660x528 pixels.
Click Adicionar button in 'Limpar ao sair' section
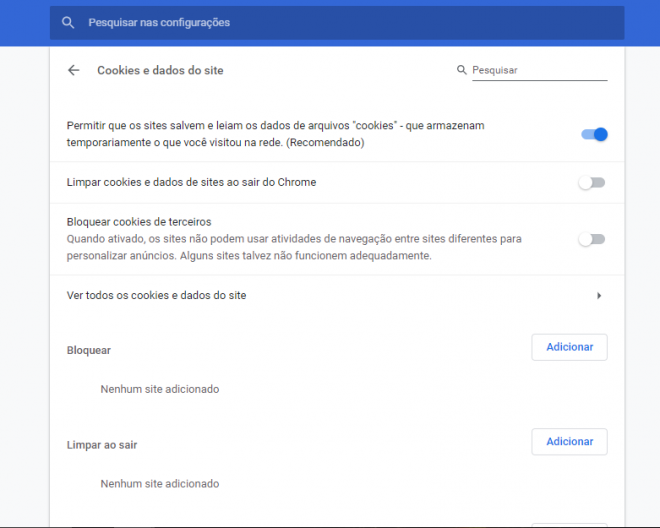click(569, 442)
